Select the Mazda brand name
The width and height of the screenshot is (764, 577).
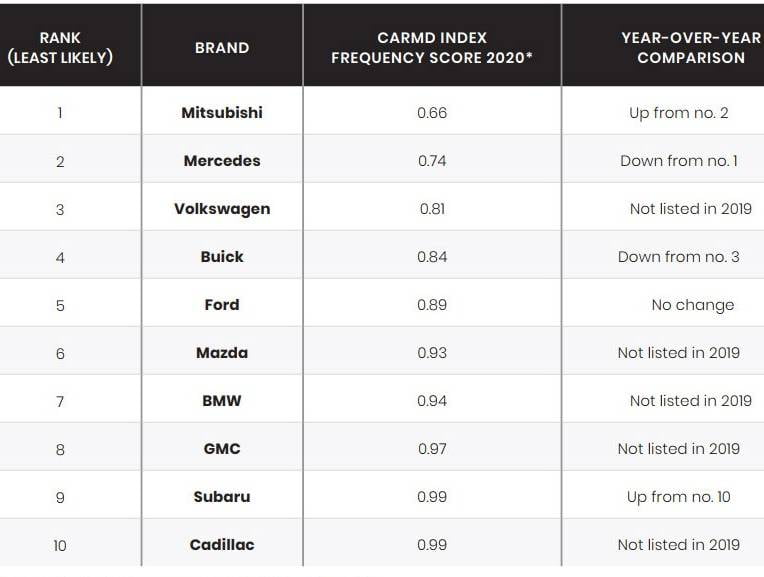click(x=222, y=353)
